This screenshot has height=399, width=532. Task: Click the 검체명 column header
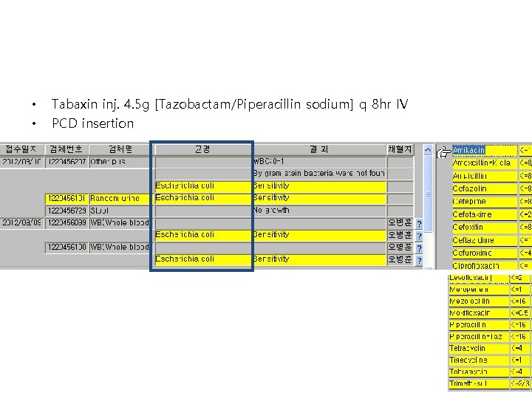(120, 149)
